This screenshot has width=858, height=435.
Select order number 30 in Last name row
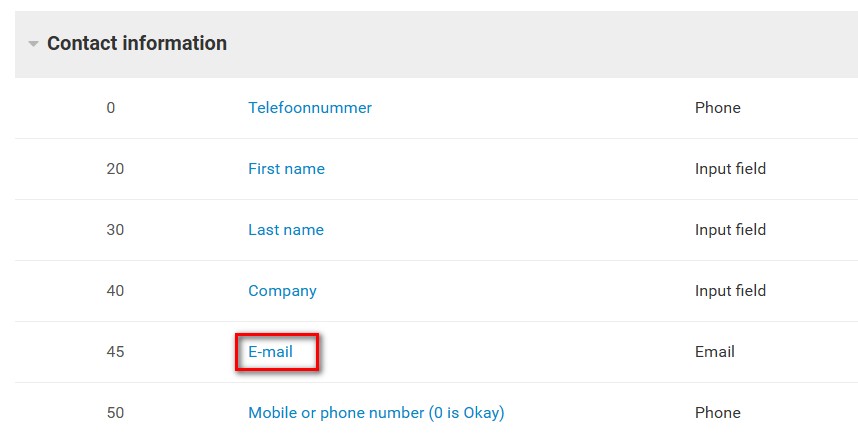click(115, 230)
